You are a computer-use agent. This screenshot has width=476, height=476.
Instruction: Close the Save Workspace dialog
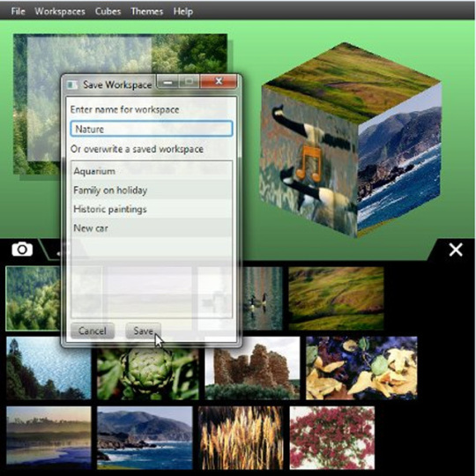point(219,81)
